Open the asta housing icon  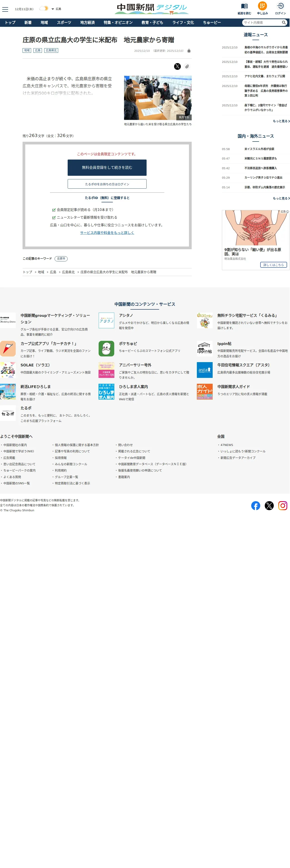pyautogui.click(x=205, y=370)
